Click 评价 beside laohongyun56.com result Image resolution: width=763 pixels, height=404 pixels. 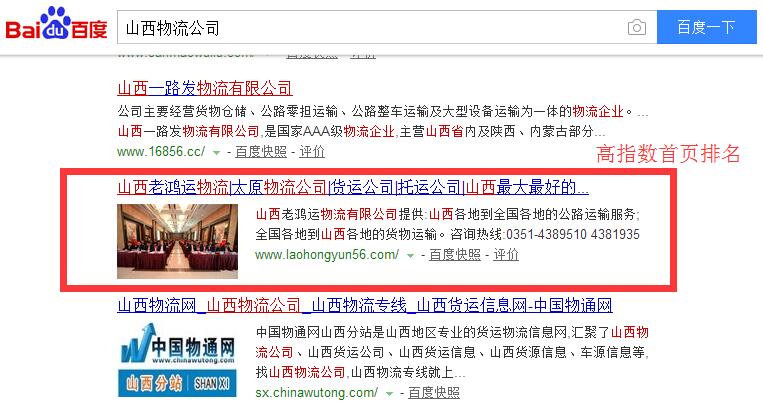click(x=506, y=255)
